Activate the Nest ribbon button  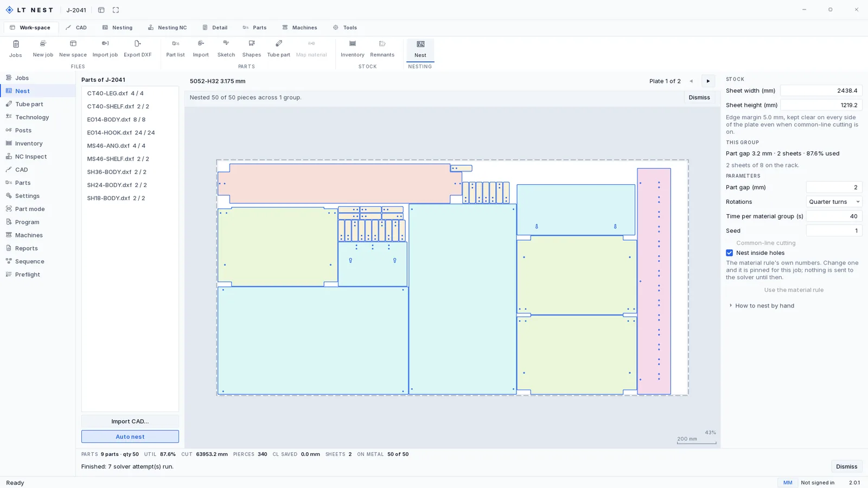(420, 49)
